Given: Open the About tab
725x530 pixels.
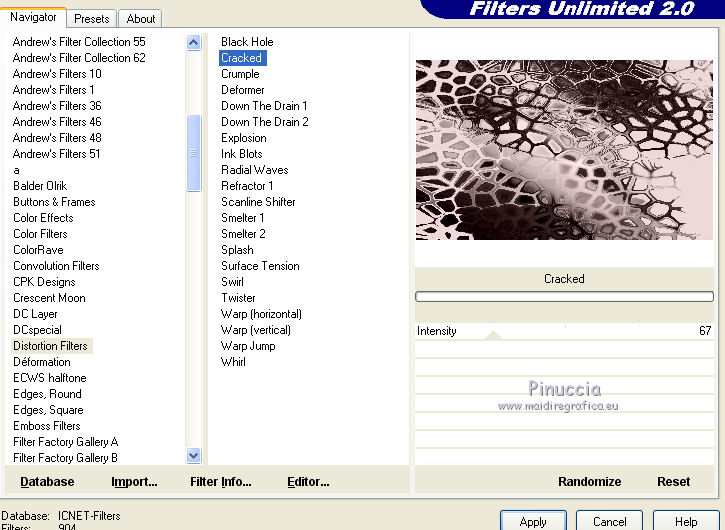Looking at the screenshot, I should coord(141,19).
